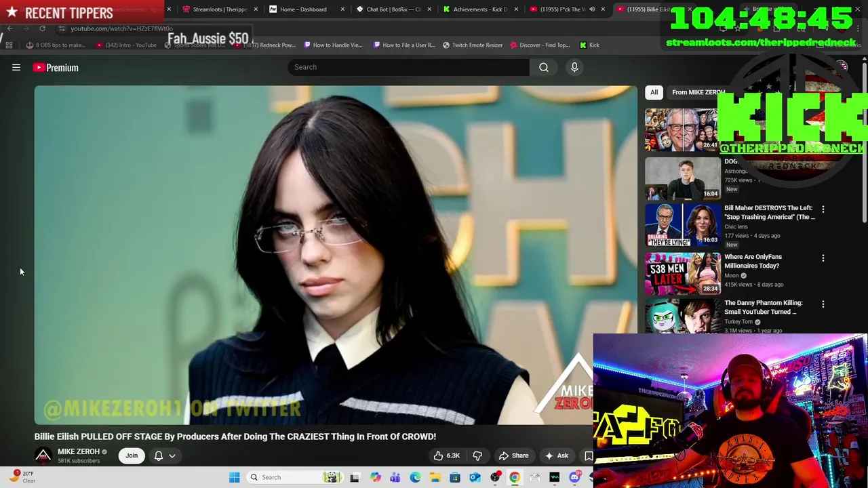Screen dimensions: 868x488
Task: Open the Danny Phantom Killing thumbnail
Action: click(x=682, y=316)
